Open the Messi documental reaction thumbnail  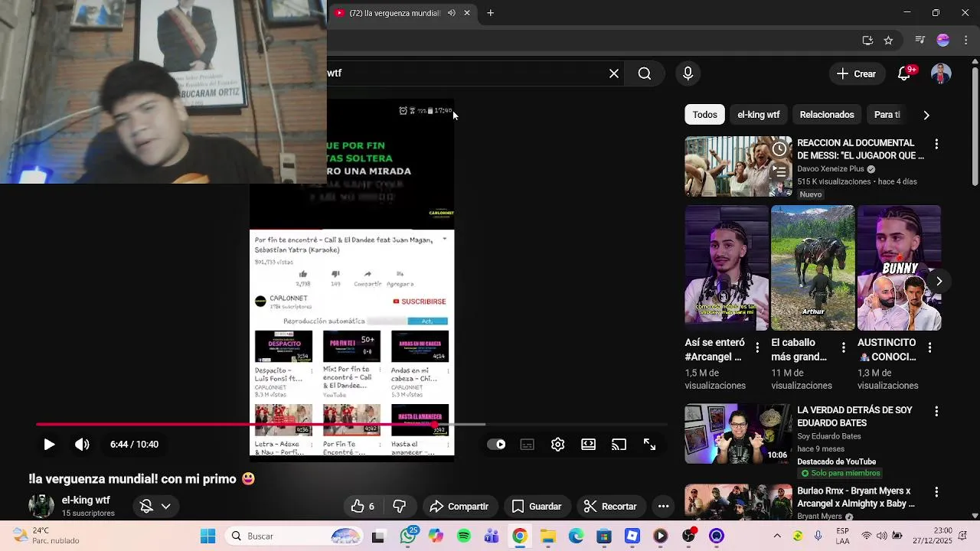(738, 166)
